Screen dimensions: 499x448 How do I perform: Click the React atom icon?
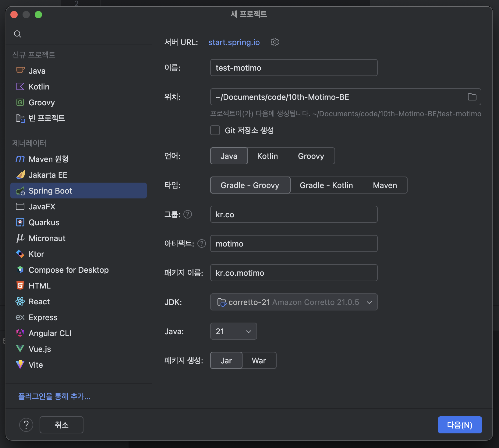20,301
